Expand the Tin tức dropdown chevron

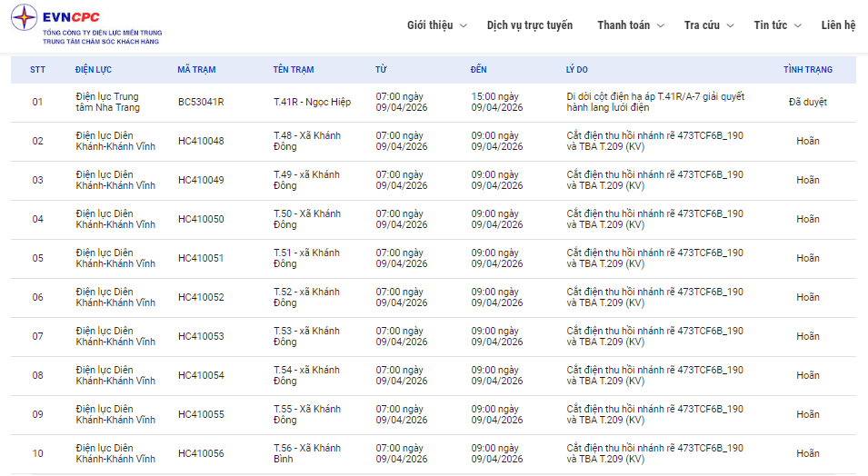pyautogui.click(x=797, y=25)
